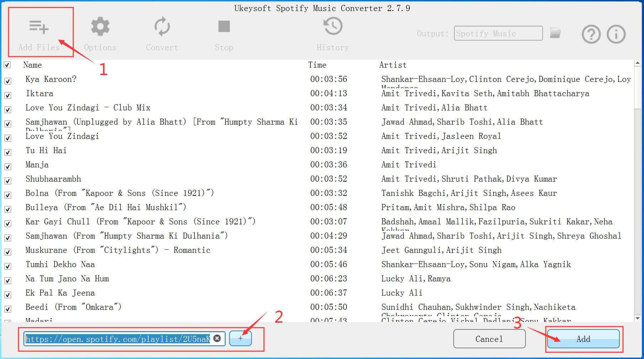Click the Add button

click(583, 339)
